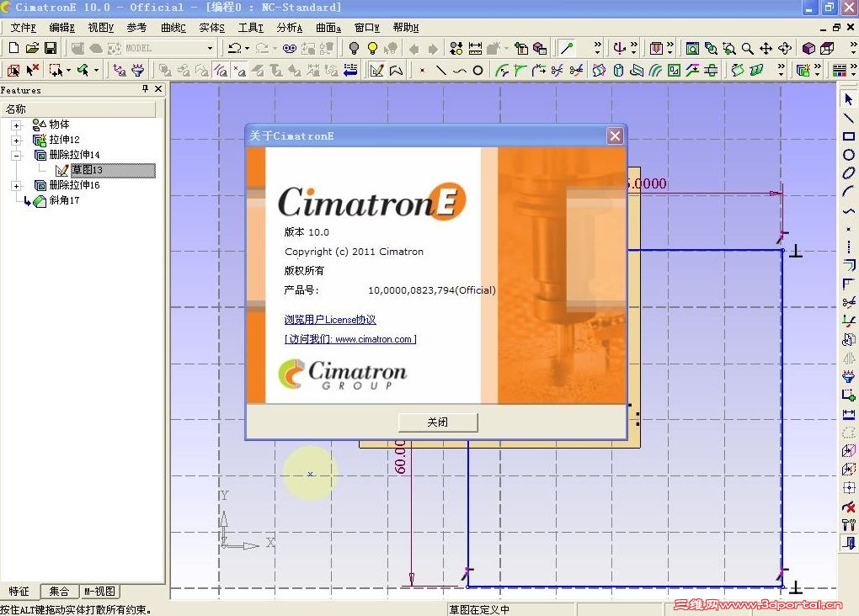Select the Dimension tool in sketcher bar

point(849,414)
